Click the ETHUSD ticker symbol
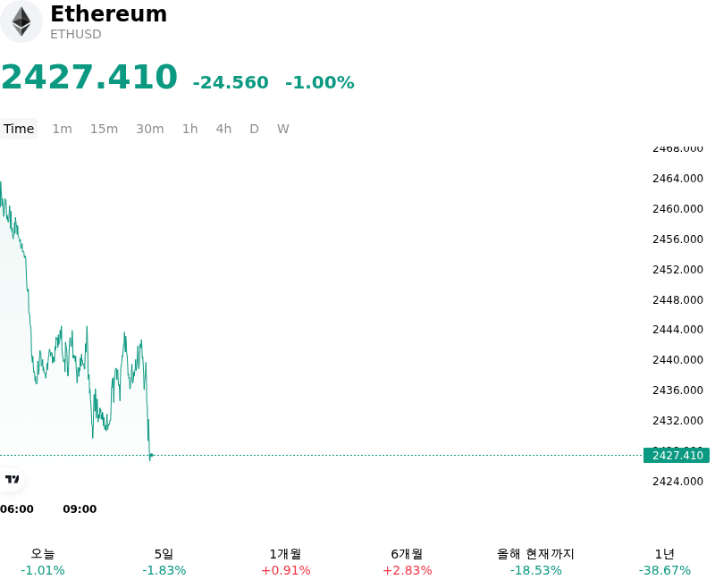This screenshot has height=588, width=715. [76, 34]
